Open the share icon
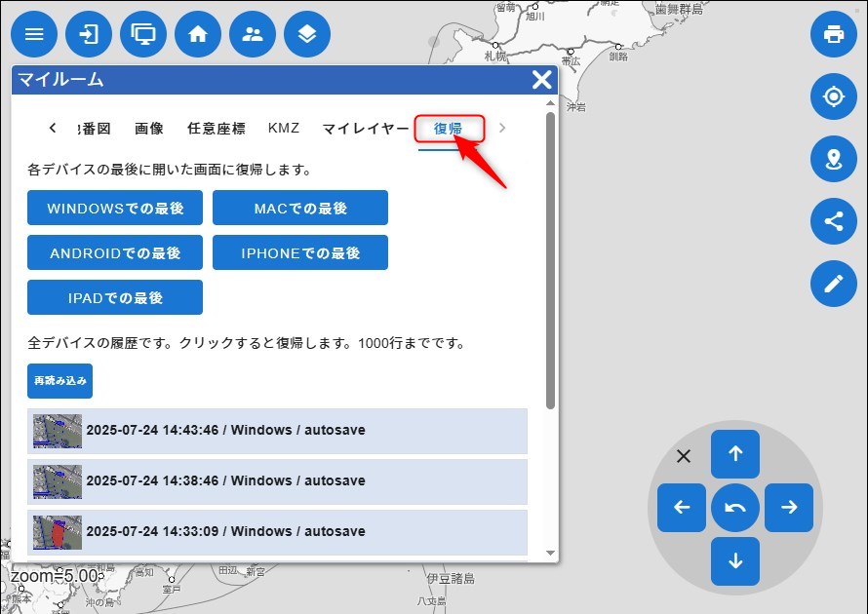The height and width of the screenshot is (614, 868). (833, 221)
